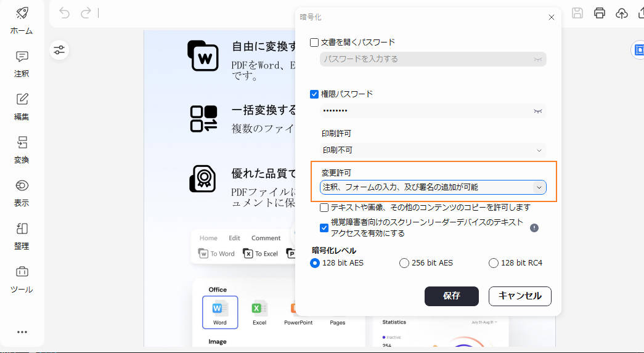644x353 pixels.
Task: Click the permission password input field
Action: pos(425,111)
